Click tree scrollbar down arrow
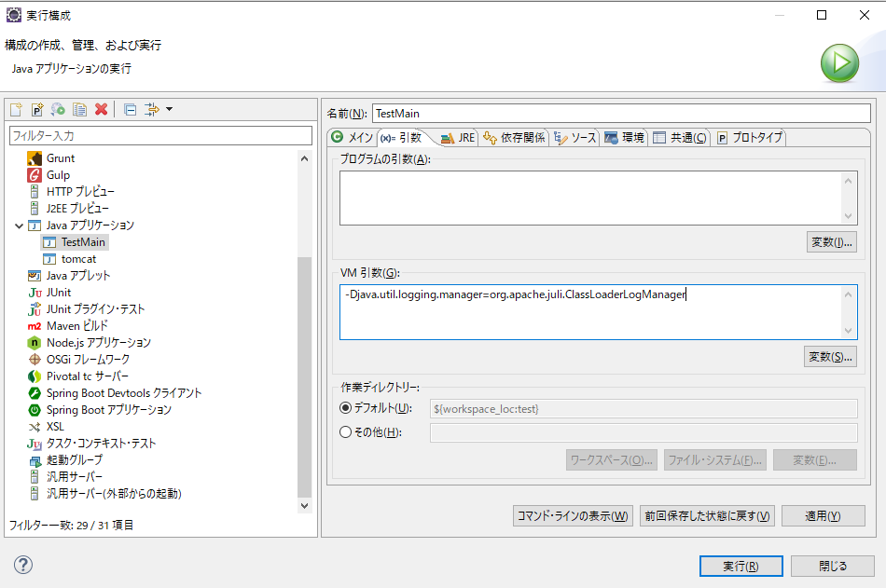Viewport: 886px width, 588px height. (305, 506)
